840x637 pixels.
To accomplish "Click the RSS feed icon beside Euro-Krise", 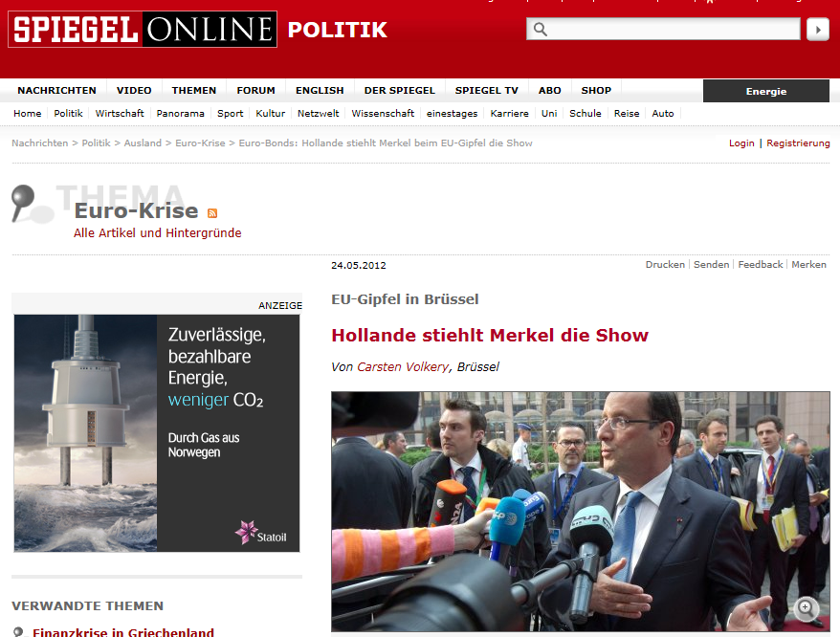I will coord(212,213).
